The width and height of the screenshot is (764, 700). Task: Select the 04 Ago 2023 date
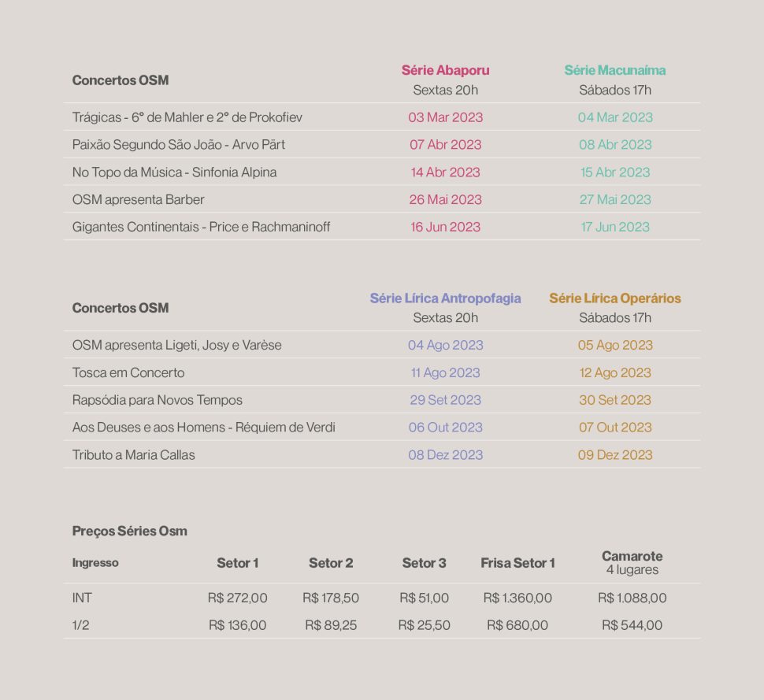(445, 346)
